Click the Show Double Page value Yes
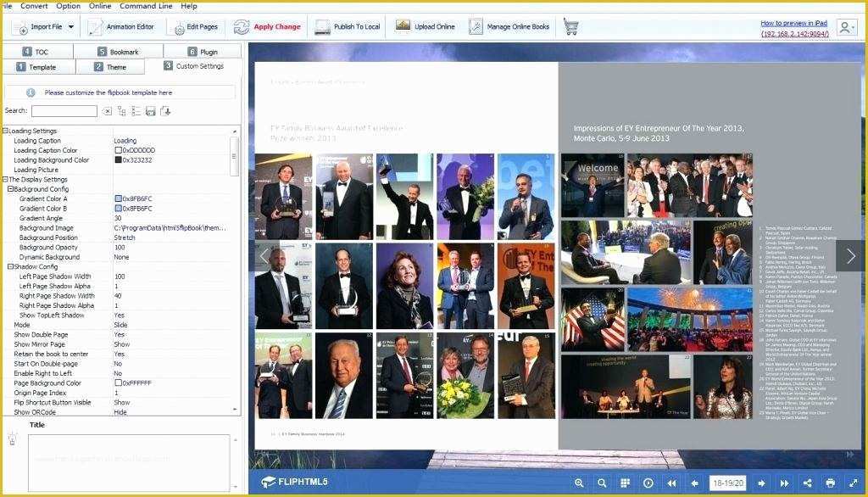Screen dimensions: 868x497 click(x=119, y=335)
